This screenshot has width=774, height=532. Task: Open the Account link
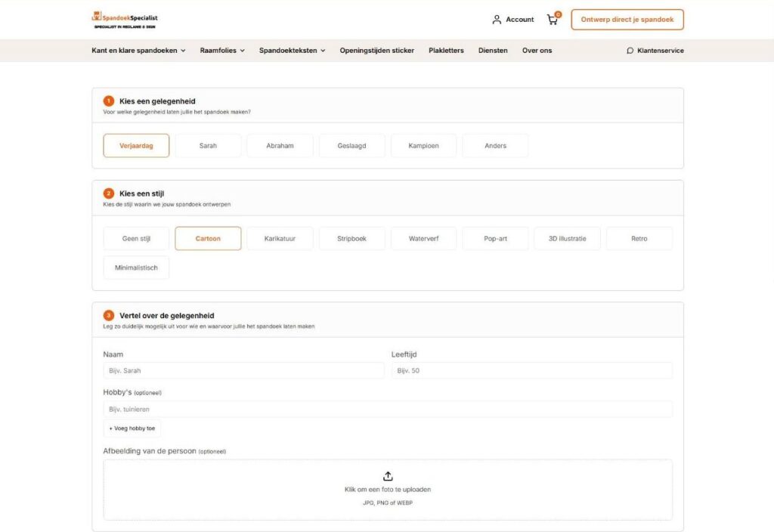coord(513,20)
